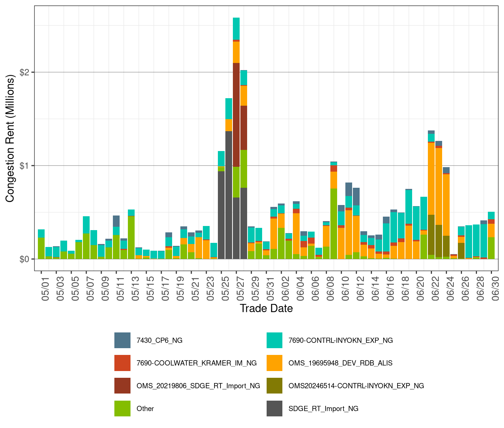This screenshot has width=504, height=428.
Task: Select the "05/13" date tick label
Action: [135, 289]
